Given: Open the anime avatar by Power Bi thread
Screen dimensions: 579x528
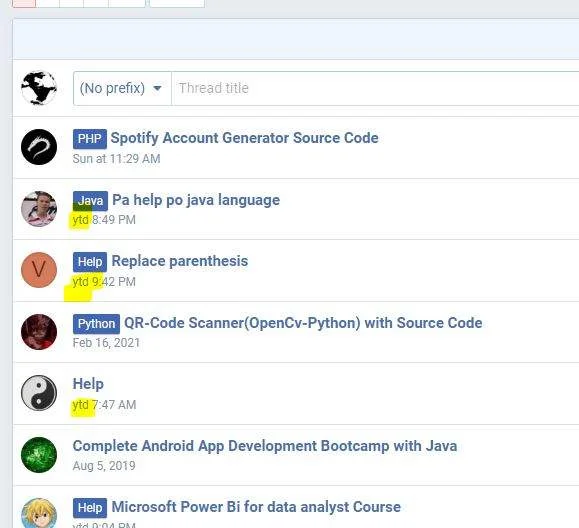Looking at the screenshot, I should (39, 513).
